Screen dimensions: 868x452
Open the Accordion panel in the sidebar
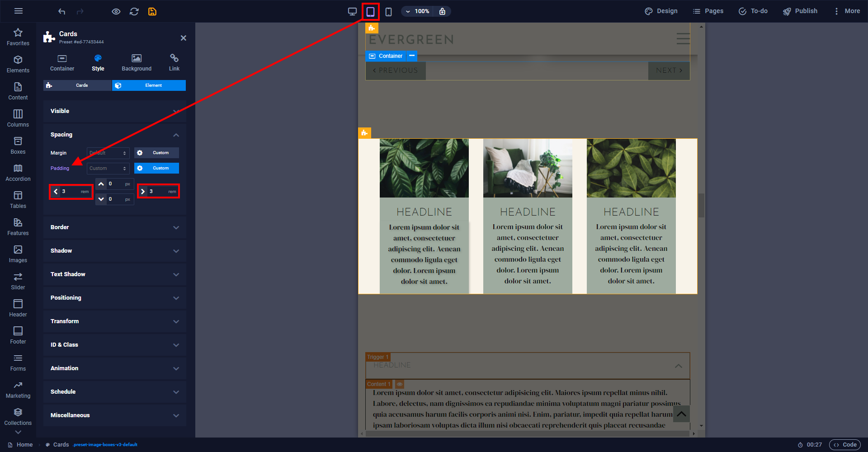coord(18,173)
